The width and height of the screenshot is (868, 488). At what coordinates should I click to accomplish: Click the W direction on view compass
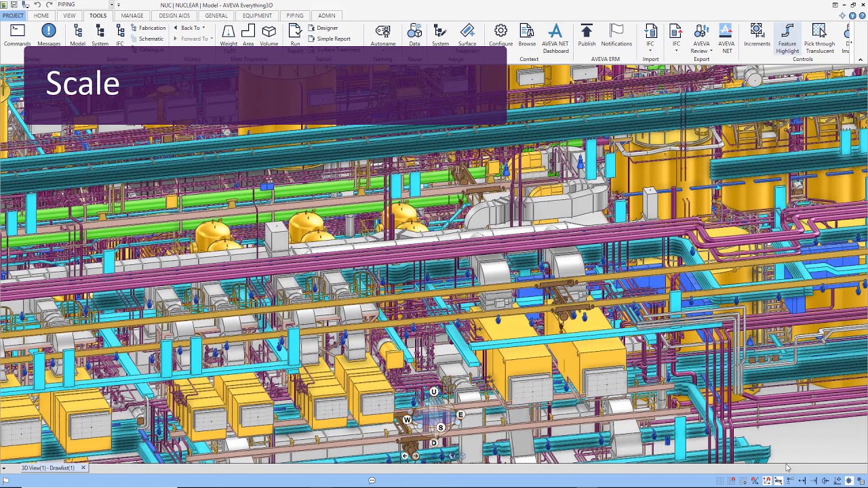tap(407, 420)
